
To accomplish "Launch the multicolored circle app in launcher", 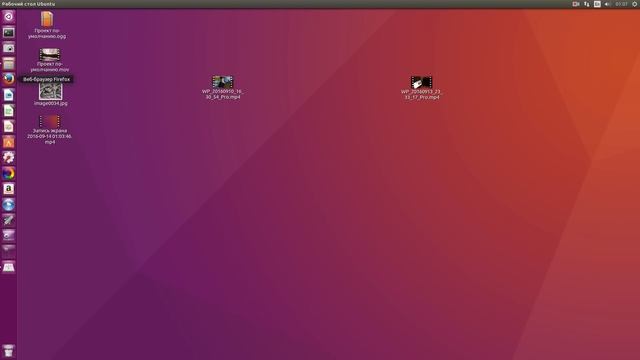I will (x=9, y=173).
